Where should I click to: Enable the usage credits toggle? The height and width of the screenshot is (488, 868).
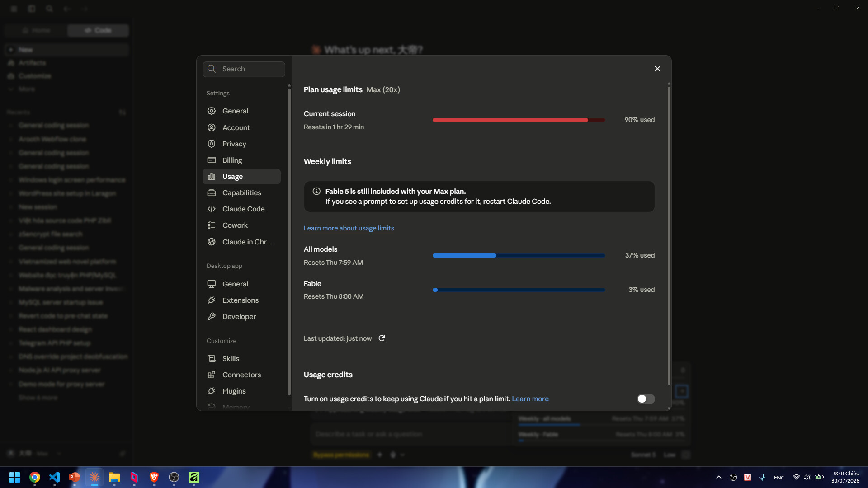[x=646, y=399]
